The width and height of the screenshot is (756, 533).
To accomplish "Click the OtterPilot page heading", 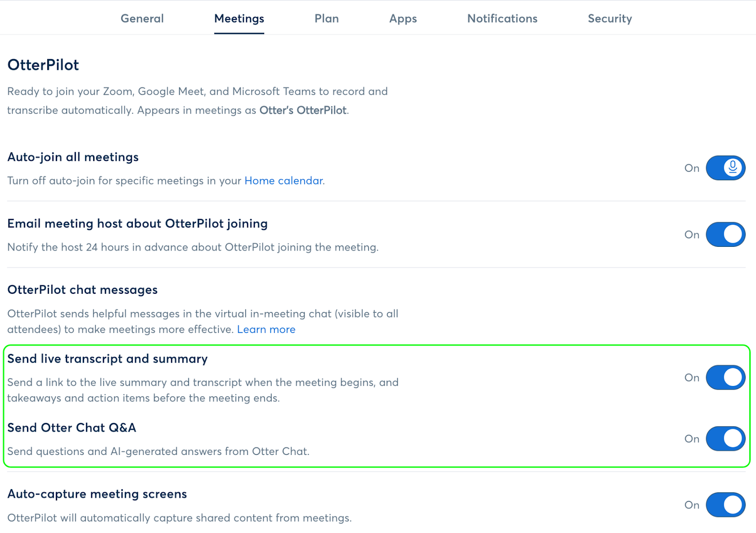I will click(x=43, y=65).
